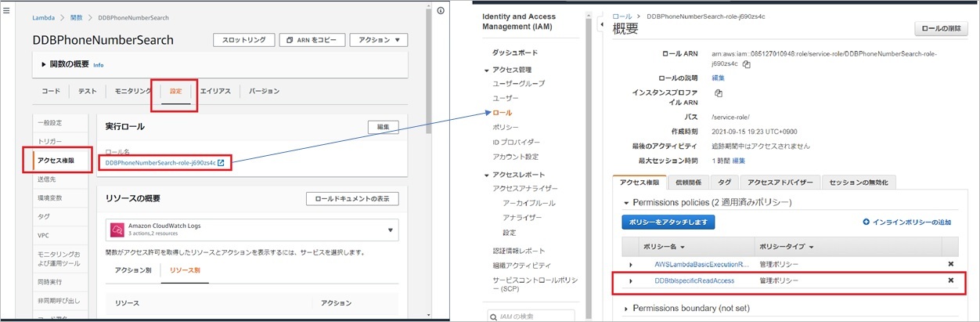
Task: Select 環境変数 in settings sidebar
Action: [50, 197]
